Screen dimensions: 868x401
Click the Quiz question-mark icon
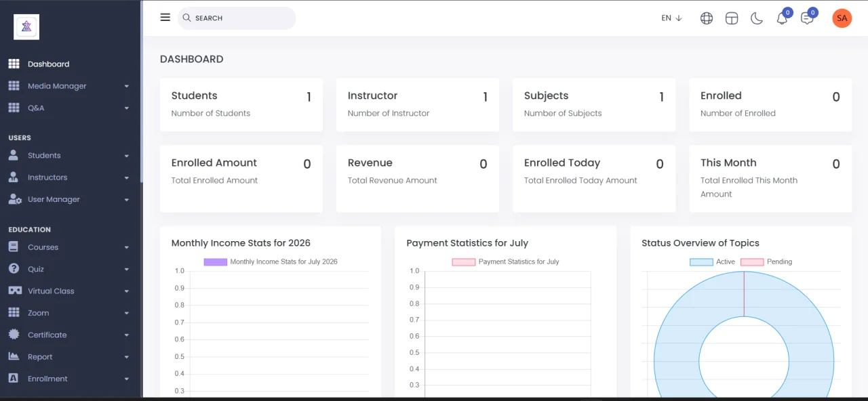coord(14,269)
